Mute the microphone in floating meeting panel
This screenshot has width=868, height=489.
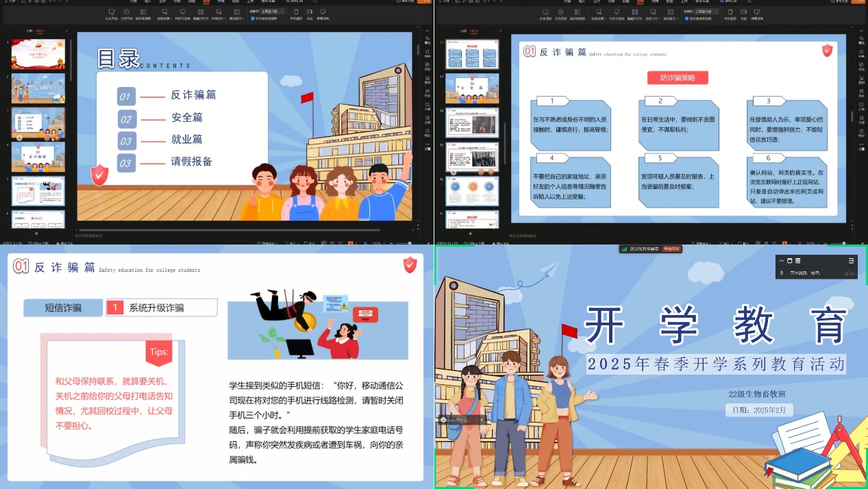pos(782,273)
